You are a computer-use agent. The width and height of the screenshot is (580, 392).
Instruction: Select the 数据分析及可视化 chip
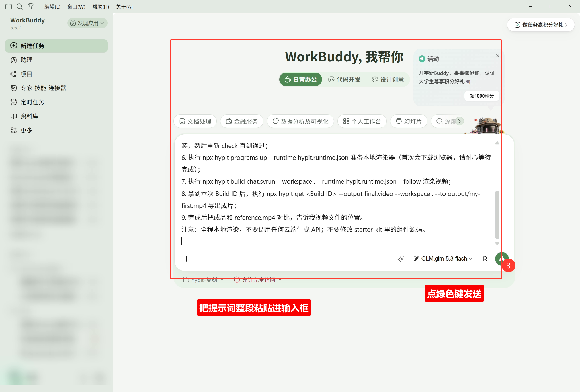[x=300, y=121]
